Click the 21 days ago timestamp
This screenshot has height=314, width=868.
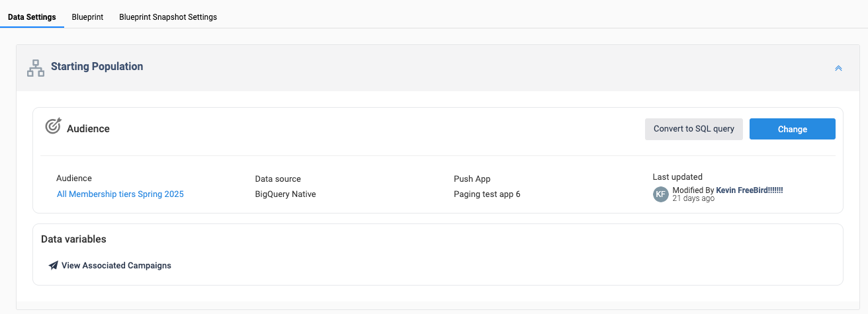[693, 198]
